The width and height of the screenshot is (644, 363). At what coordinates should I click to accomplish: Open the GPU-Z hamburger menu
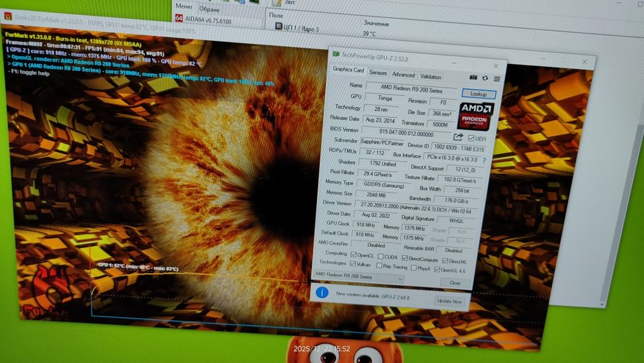click(x=497, y=79)
